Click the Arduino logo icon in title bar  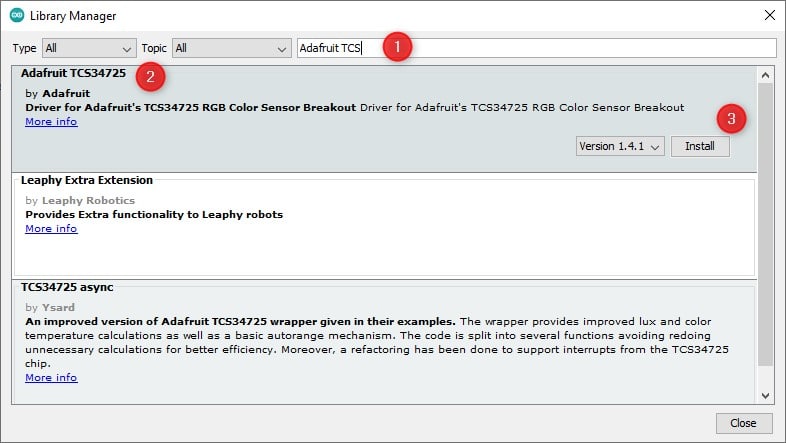point(17,16)
